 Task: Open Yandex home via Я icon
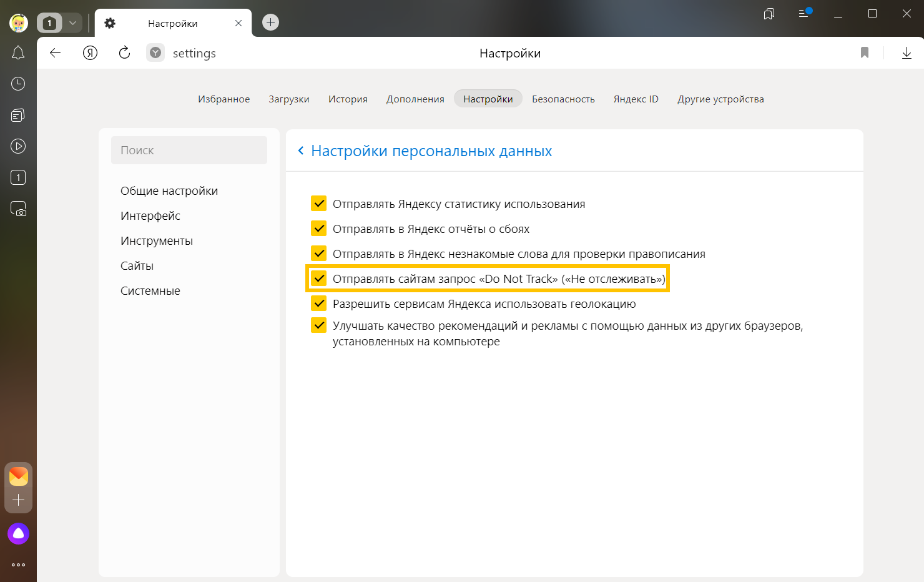91,53
